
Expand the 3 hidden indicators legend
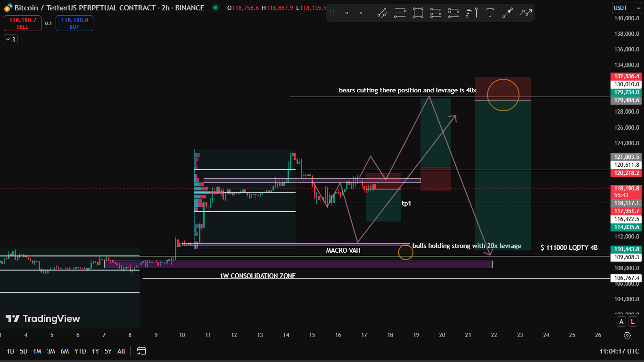tap(10, 40)
